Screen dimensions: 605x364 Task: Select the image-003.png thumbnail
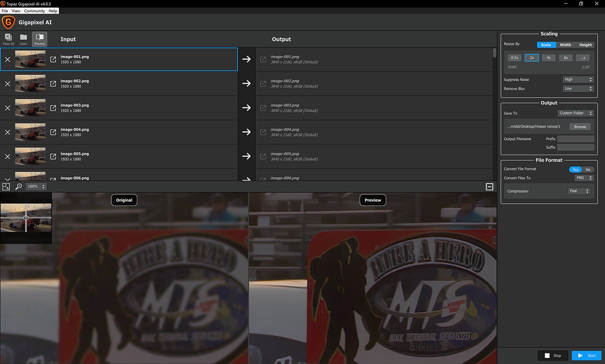coord(30,108)
